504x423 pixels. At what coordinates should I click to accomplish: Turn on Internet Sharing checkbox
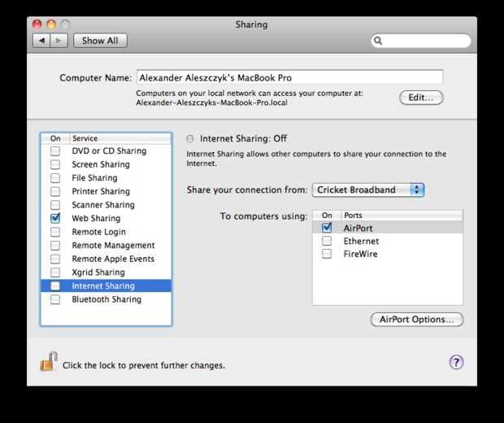(55, 286)
